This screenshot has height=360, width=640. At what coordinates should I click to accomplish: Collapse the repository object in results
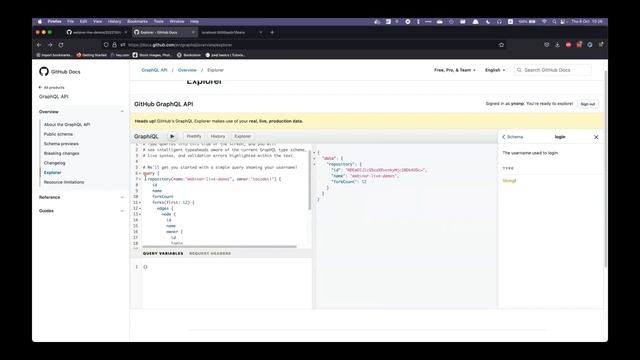(314, 164)
